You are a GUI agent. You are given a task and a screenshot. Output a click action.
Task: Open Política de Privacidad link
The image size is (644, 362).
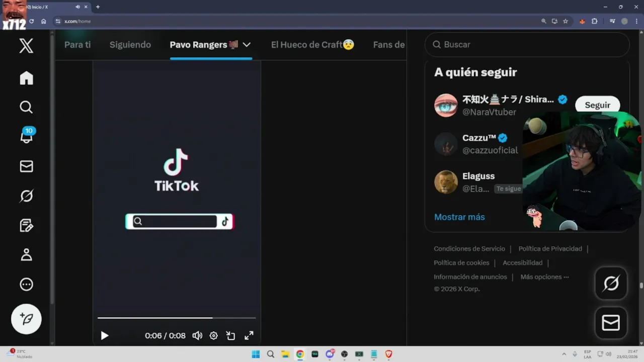tap(550, 248)
